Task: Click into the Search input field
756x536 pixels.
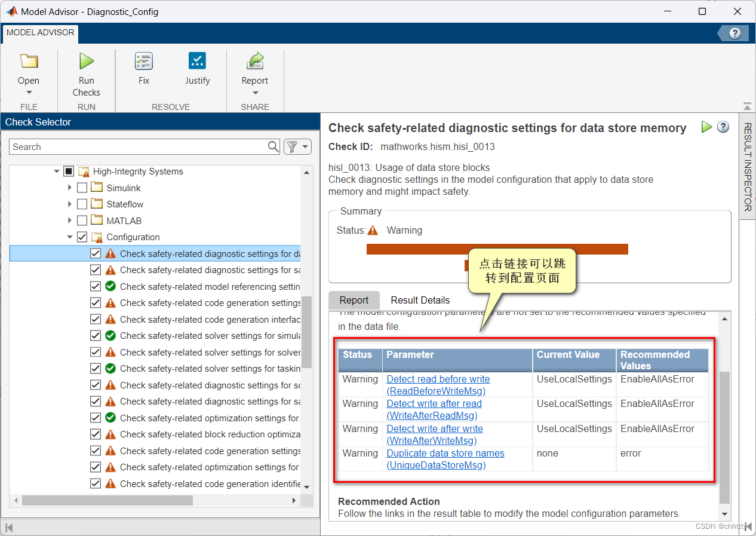Action: (x=138, y=146)
